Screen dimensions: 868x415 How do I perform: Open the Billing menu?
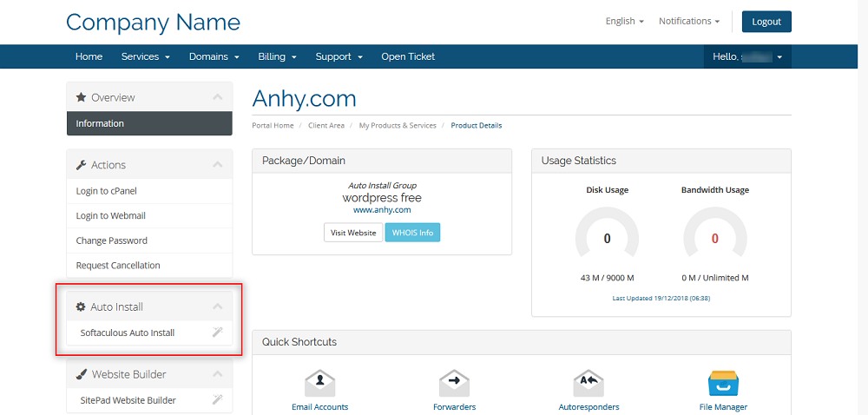pyautogui.click(x=278, y=56)
